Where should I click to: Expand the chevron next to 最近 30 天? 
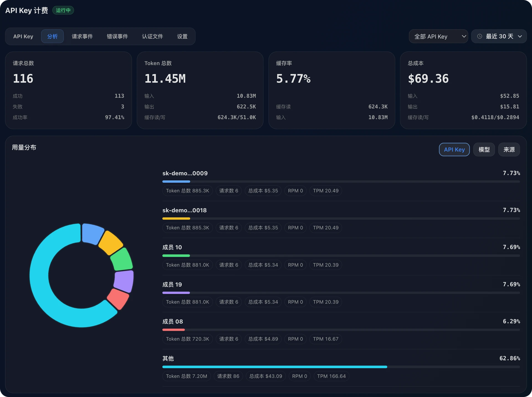(520, 36)
